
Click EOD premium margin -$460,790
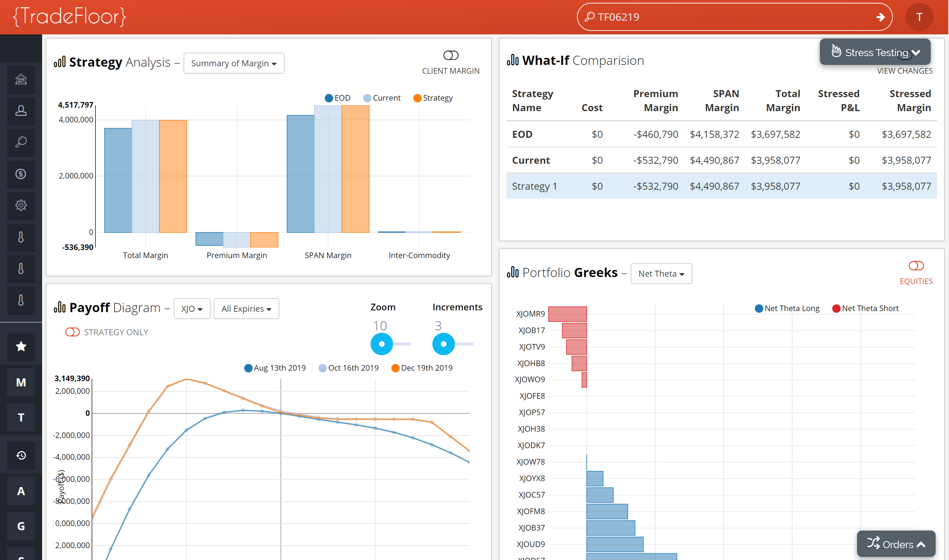(x=655, y=134)
